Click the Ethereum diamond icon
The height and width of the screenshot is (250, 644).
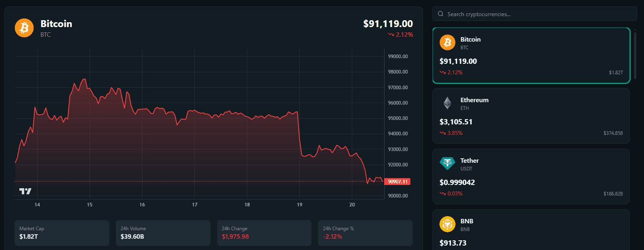[x=447, y=103]
